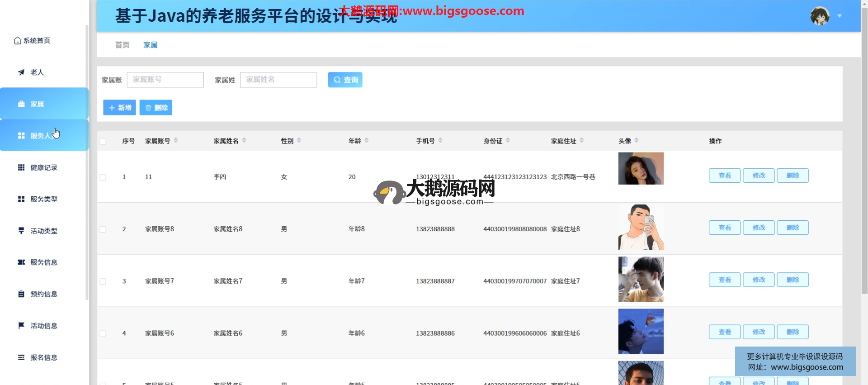Click the home icon beside 系统首页
The height and width of the screenshot is (385, 868).
pyautogui.click(x=18, y=41)
